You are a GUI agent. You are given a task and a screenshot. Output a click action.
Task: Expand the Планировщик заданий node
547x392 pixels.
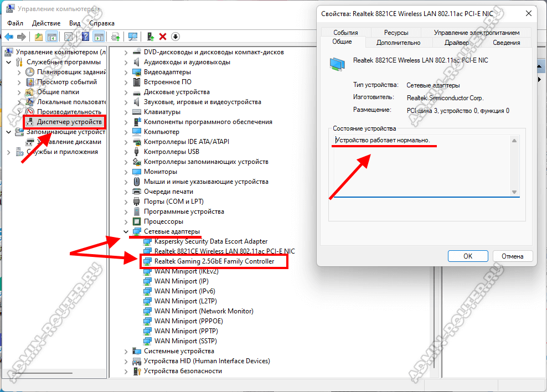pos(19,72)
